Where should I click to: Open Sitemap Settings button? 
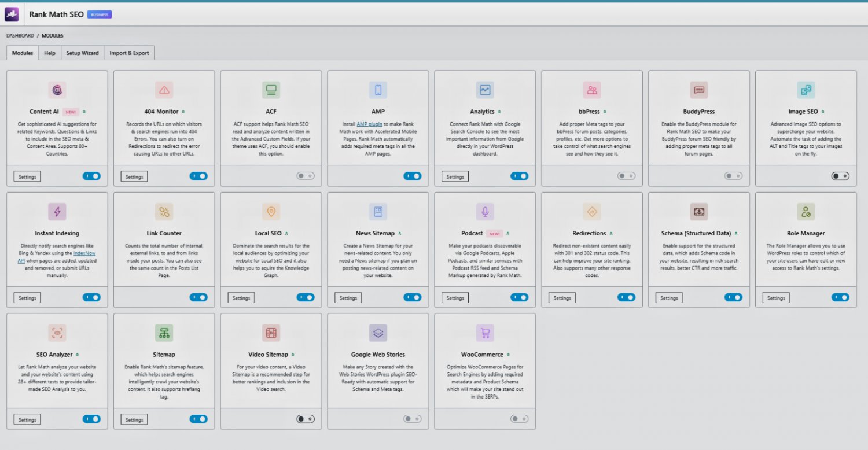134,419
